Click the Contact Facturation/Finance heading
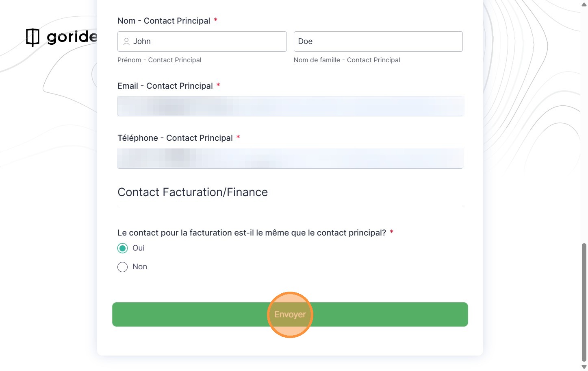588x371 pixels. (193, 192)
